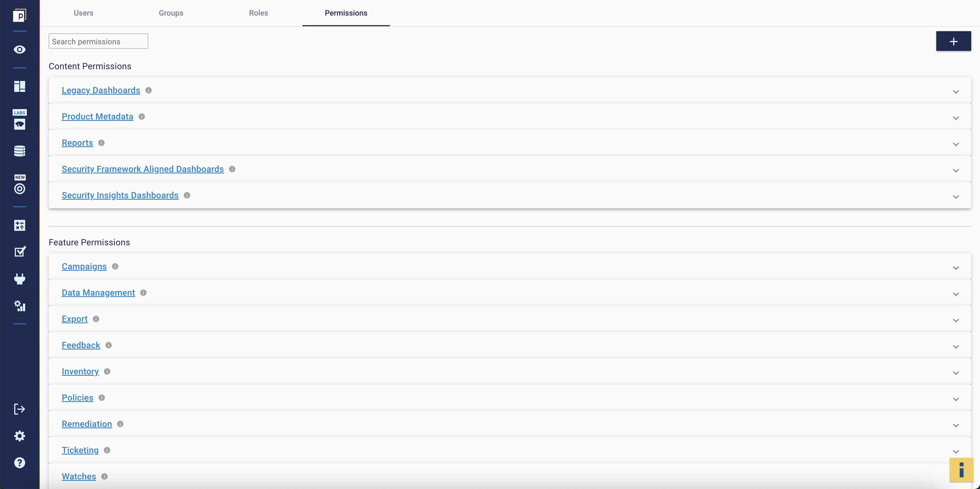
Task: Open the Ticketing link
Action: pos(80,450)
